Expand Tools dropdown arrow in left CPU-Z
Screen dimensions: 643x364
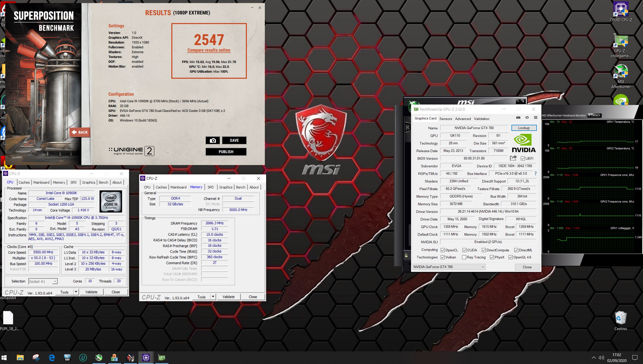pyautogui.click(x=76, y=292)
